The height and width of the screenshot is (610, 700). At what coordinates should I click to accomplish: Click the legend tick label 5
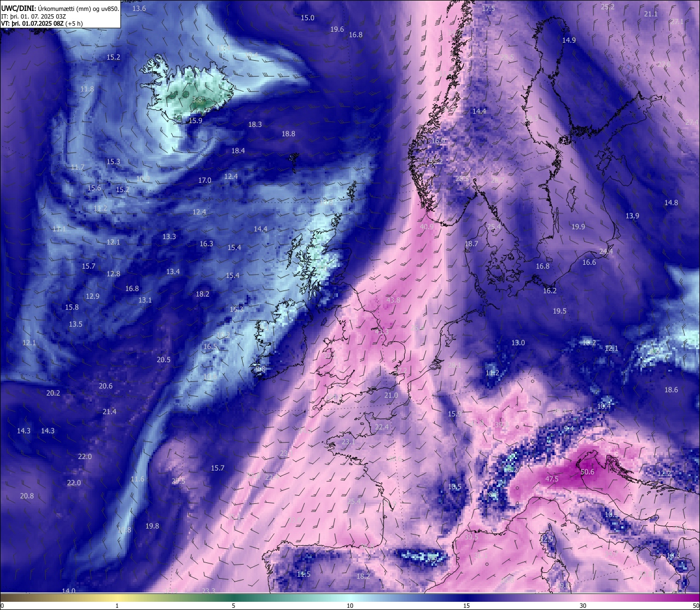click(x=234, y=606)
